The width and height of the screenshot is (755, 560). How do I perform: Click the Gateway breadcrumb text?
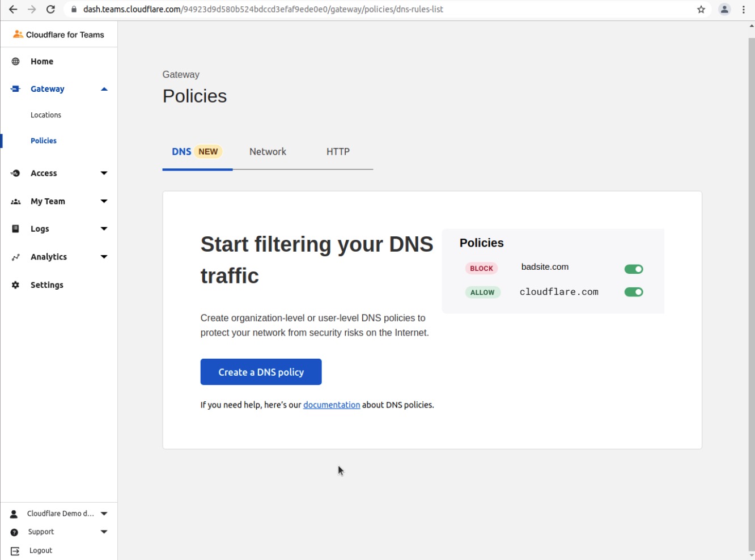(181, 74)
